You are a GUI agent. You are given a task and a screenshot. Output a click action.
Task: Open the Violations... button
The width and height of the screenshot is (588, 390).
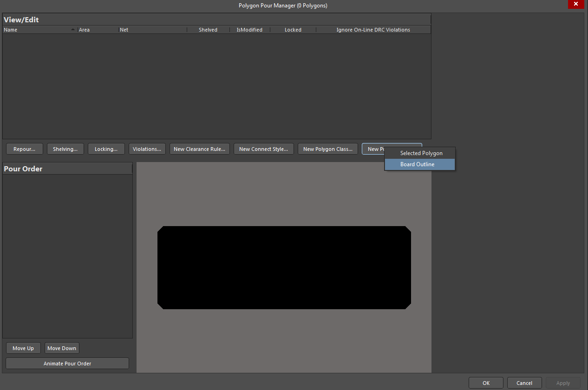click(147, 149)
